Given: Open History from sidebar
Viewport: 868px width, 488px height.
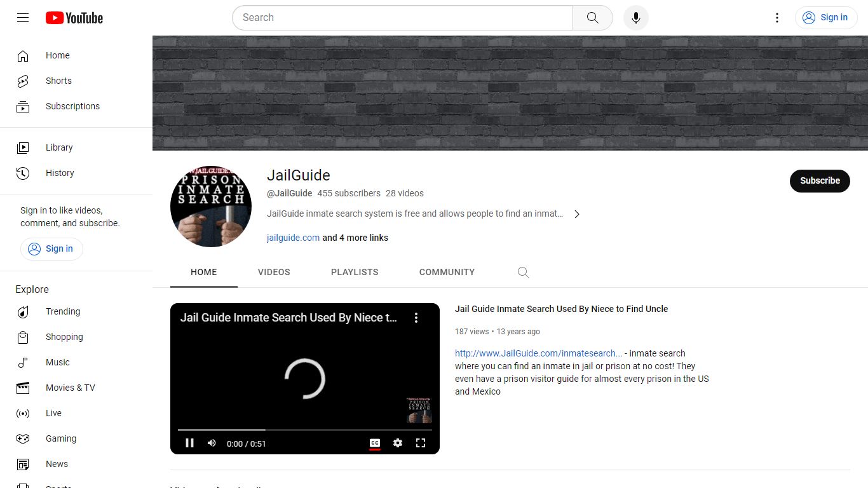Looking at the screenshot, I should click(x=76, y=173).
